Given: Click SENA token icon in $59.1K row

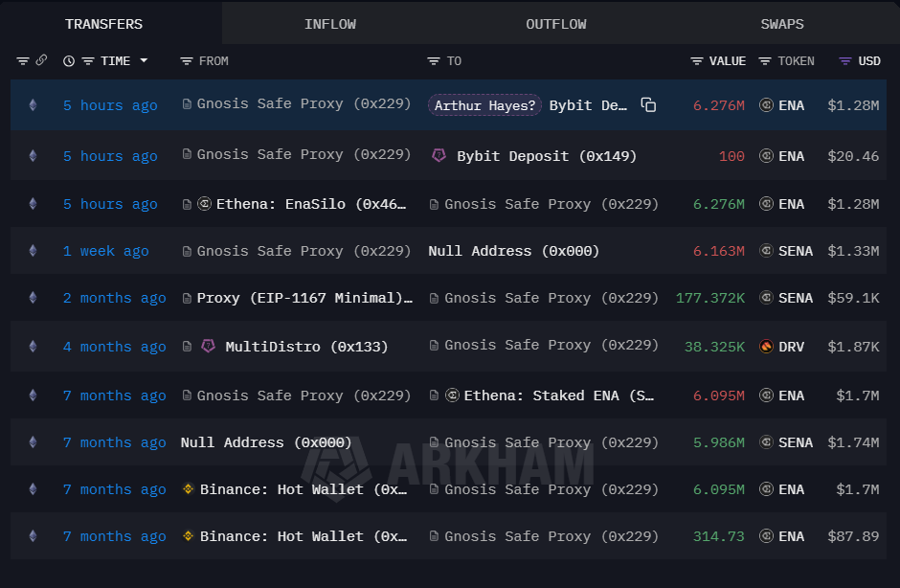Looking at the screenshot, I should [x=766, y=298].
